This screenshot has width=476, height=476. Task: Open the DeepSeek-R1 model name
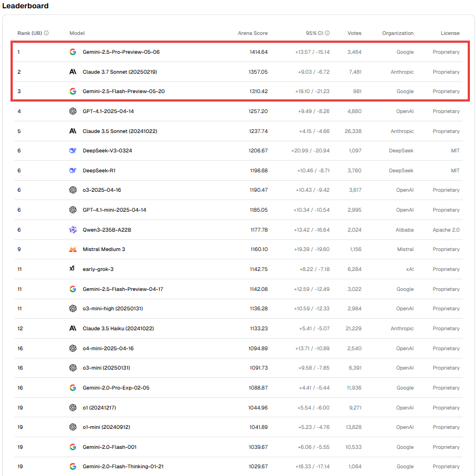[x=99, y=171]
